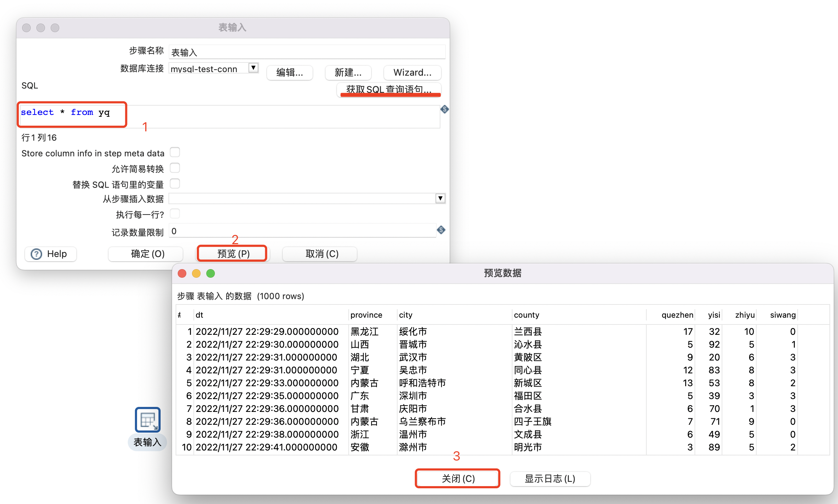Click the 获取SQL查询语句 button

point(389,89)
